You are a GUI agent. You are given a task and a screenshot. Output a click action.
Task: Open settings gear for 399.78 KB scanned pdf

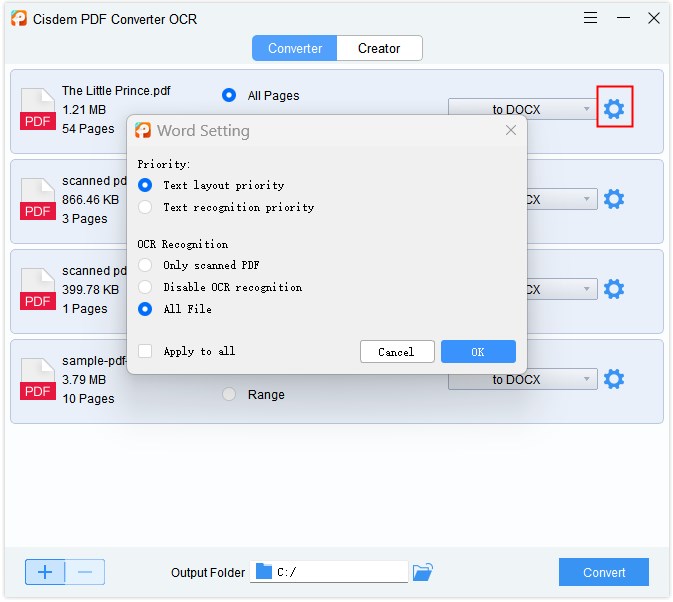[614, 289]
